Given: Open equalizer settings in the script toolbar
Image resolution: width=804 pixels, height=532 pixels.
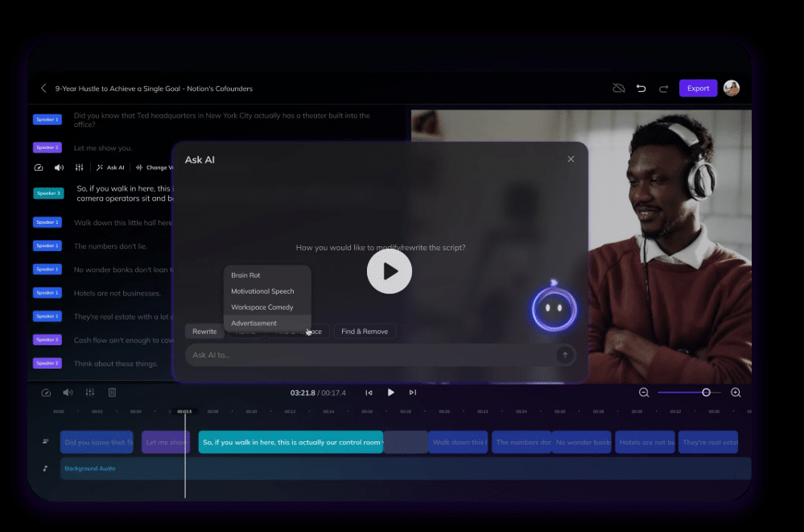Looking at the screenshot, I should [79, 167].
